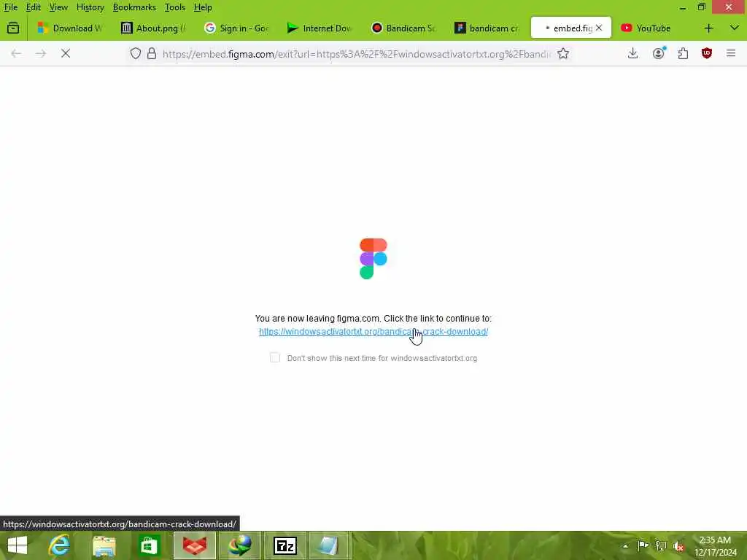Image resolution: width=747 pixels, height=560 pixels.
Task: Switch to the bandicam cr tab
Action: [488, 28]
